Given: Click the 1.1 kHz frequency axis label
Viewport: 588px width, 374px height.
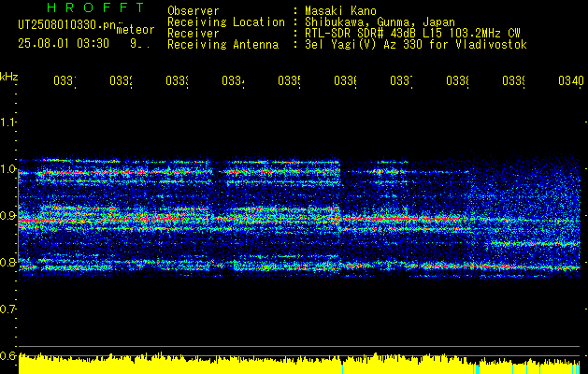Looking at the screenshot, I should pos(8,122).
